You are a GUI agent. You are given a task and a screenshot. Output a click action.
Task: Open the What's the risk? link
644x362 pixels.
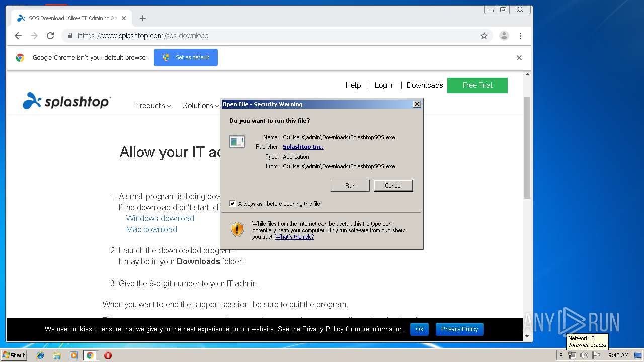click(294, 237)
